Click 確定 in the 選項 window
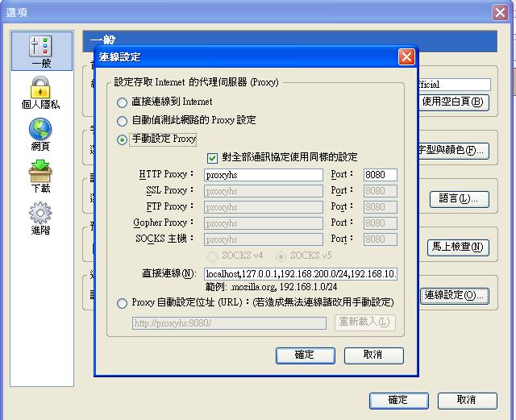The height and width of the screenshot is (420, 516). (x=399, y=401)
